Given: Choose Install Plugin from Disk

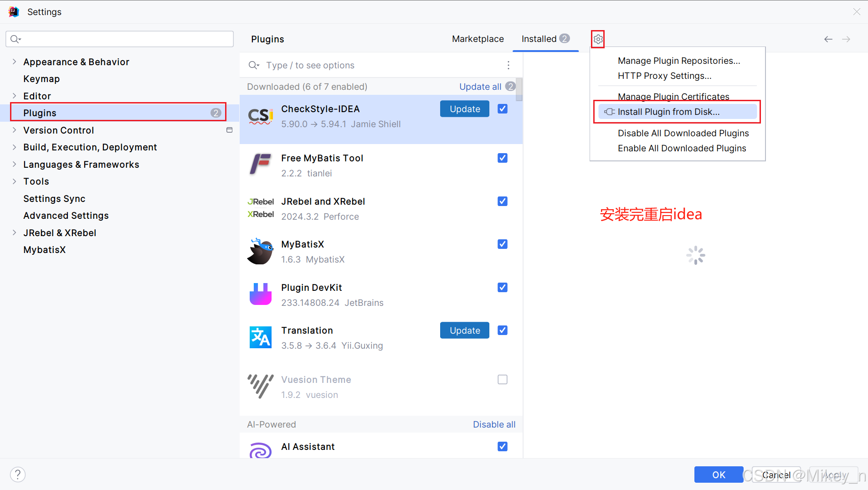Looking at the screenshot, I should pos(678,112).
